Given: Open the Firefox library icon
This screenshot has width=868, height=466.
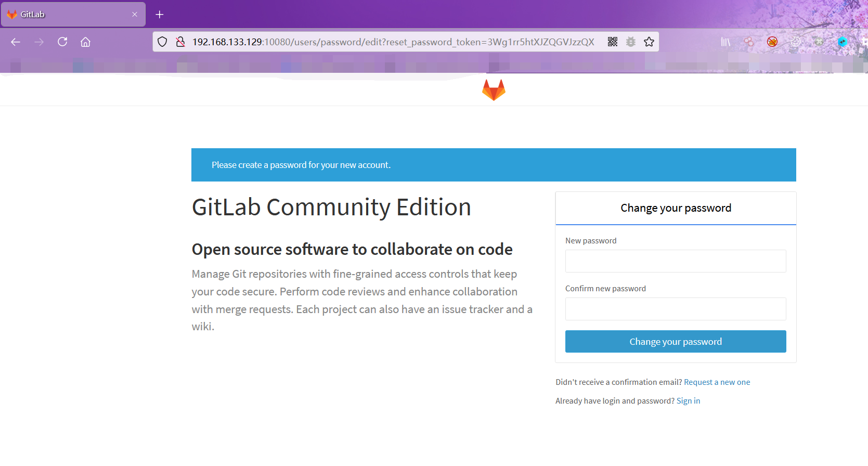Looking at the screenshot, I should point(726,42).
